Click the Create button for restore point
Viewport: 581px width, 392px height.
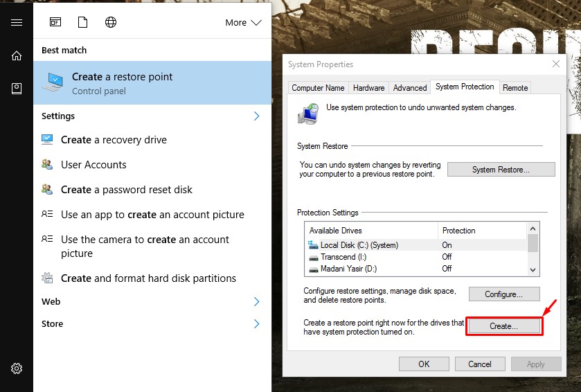click(504, 326)
